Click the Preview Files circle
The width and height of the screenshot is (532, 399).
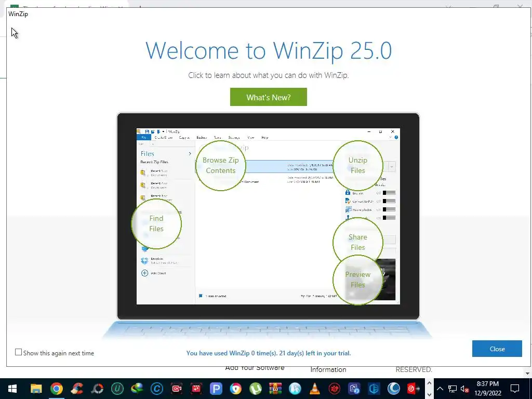pos(357,280)
